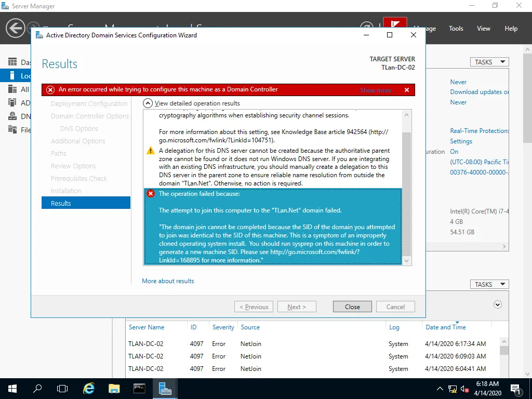This screenshot has width=532, height=399.
Task: Click the Settings link under Real-Time Protection
Action: point(461,141)
